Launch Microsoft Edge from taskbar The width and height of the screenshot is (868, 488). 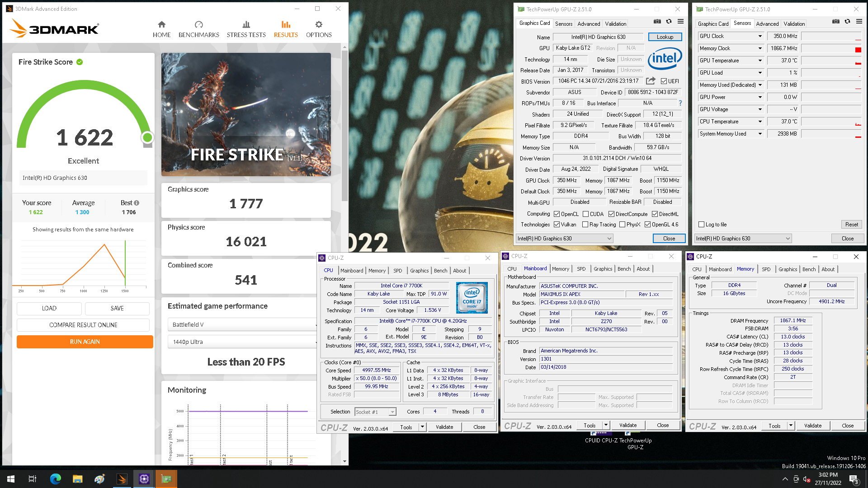point(55,479)
